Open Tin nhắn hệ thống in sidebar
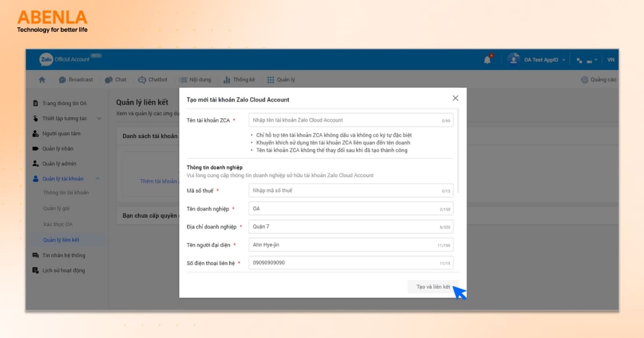The height and width of the screenshot is (338, 644). [63, 255]
